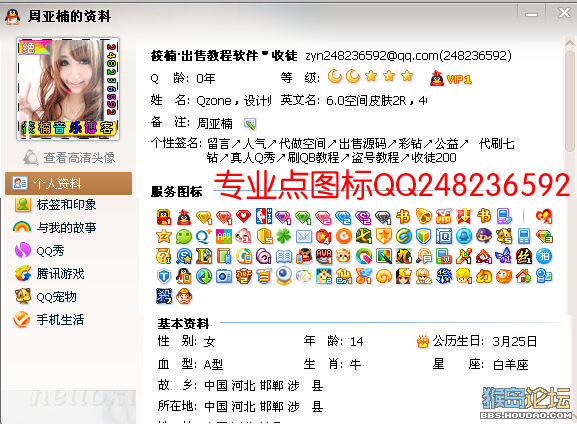Click the green diamond service icon
This screenshot has height=424, width=577.
[303, 217]
